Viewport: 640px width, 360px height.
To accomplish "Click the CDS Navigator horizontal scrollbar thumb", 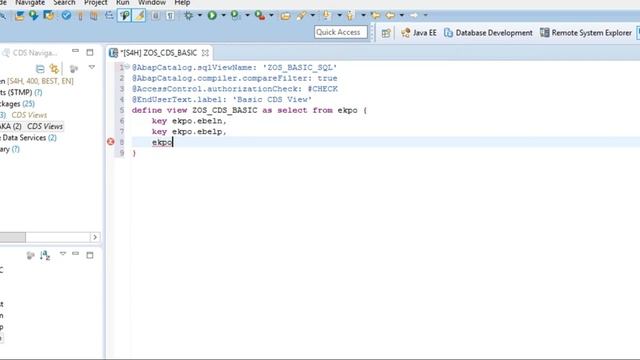I will [13, 237].
